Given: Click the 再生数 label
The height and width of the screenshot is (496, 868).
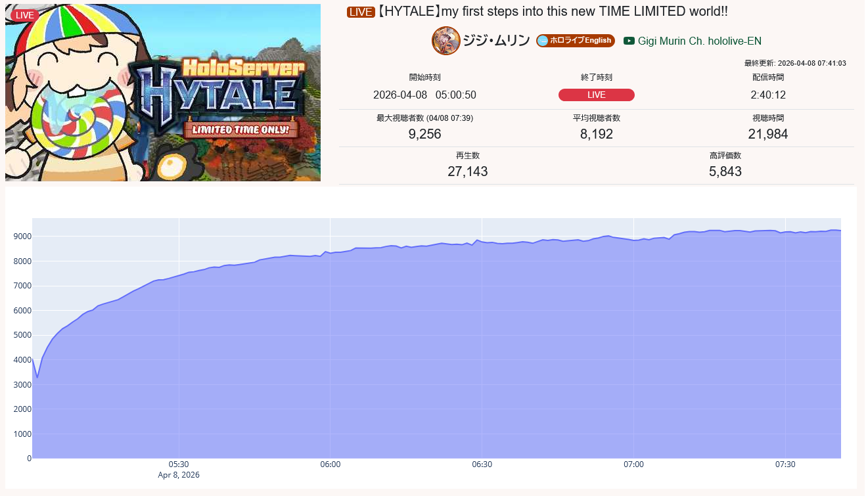Looking at the screenshot, I should click(468, 156).
